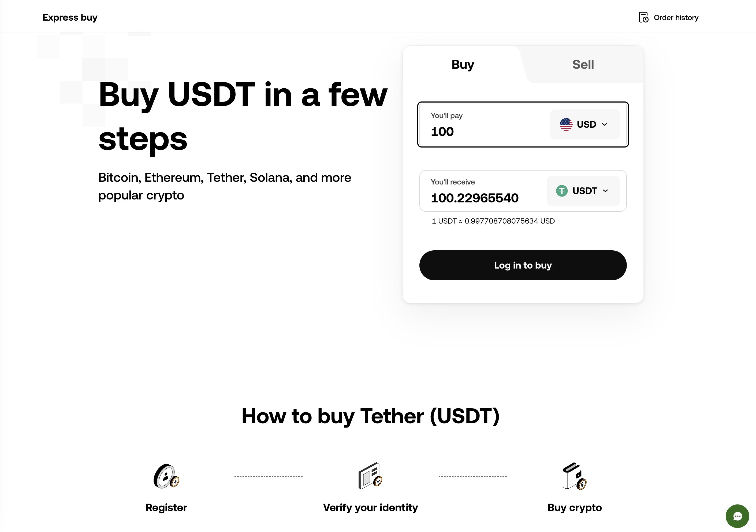The image size is (756, 532).
Task: Click the Register step illustration icon
Action: (166, 476)
